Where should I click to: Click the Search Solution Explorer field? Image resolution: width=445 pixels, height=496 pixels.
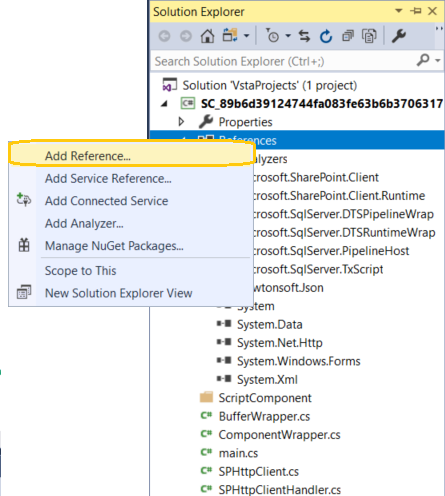pyautogui.click(x=283, y=61)
